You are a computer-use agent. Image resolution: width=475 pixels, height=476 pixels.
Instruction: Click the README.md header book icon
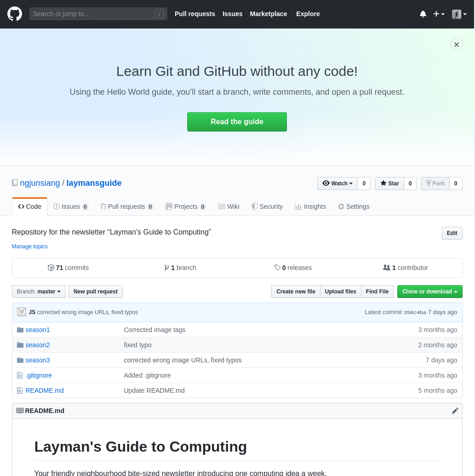click(x=20, y=411)
